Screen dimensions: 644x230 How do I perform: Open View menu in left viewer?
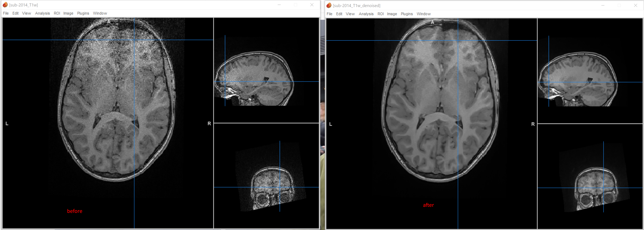[x=26, y=13]
